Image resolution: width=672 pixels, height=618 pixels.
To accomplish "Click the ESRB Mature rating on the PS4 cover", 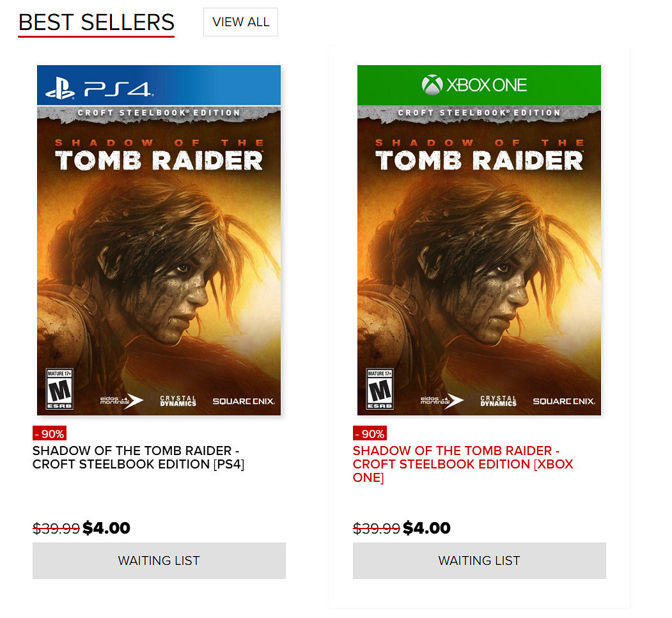I will 59,388.
